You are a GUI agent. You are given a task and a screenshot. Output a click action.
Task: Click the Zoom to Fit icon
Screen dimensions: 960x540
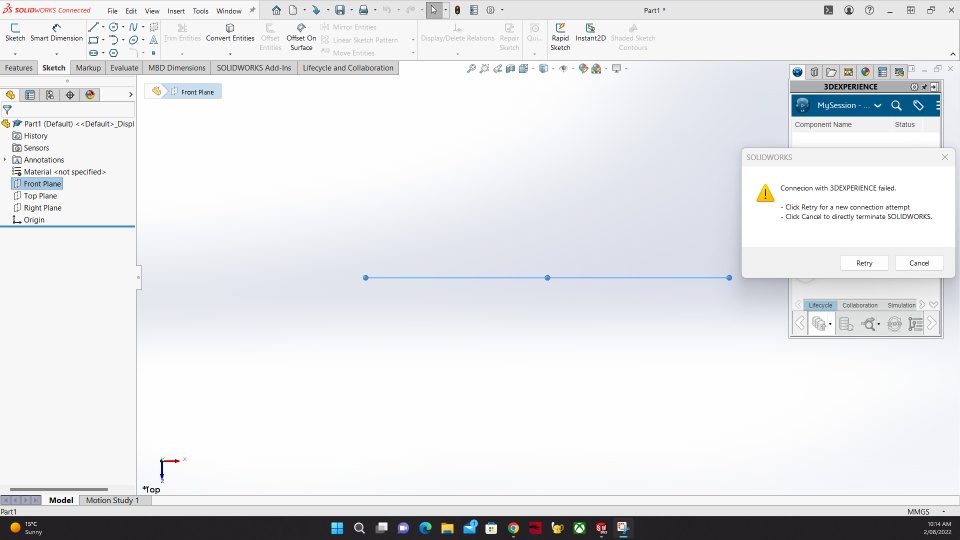[471, 69]
